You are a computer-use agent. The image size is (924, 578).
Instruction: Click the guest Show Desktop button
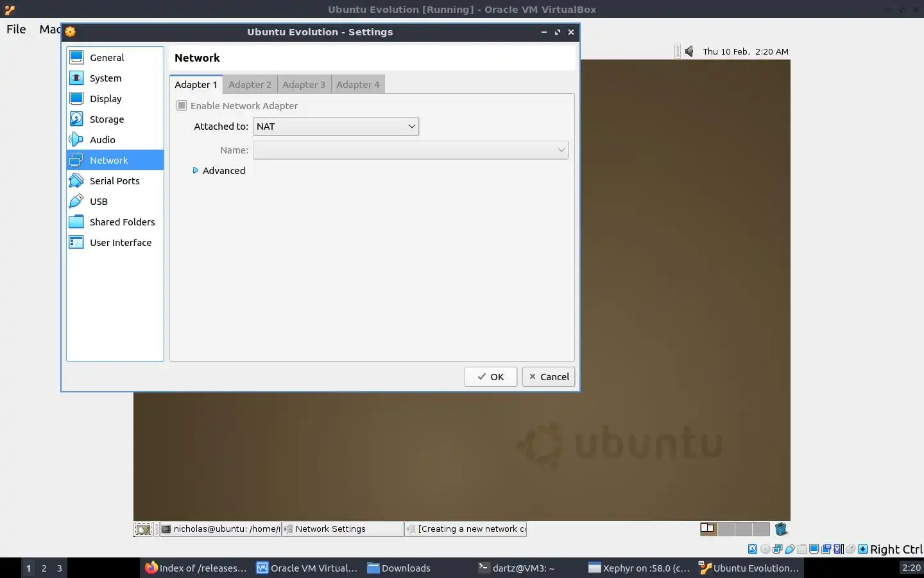[143, 529]
